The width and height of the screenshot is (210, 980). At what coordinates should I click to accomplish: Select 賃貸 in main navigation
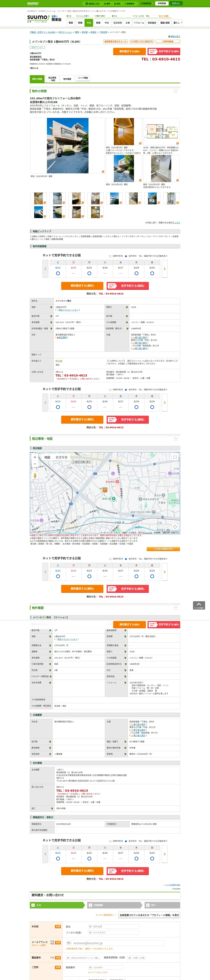click(x=70, y=23)
